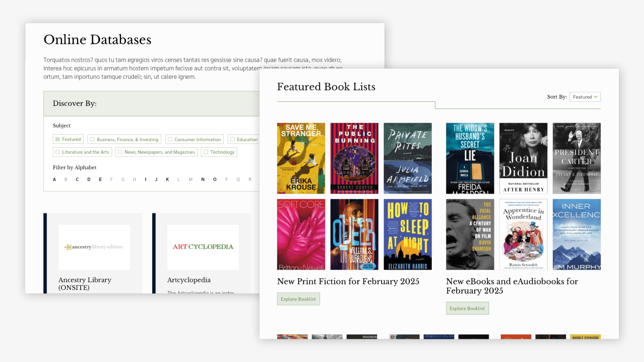This screenshot has height=362, width=644.
Task: Select the Apprentice in Wonderland cover
Action: click(x=523, y=234)
